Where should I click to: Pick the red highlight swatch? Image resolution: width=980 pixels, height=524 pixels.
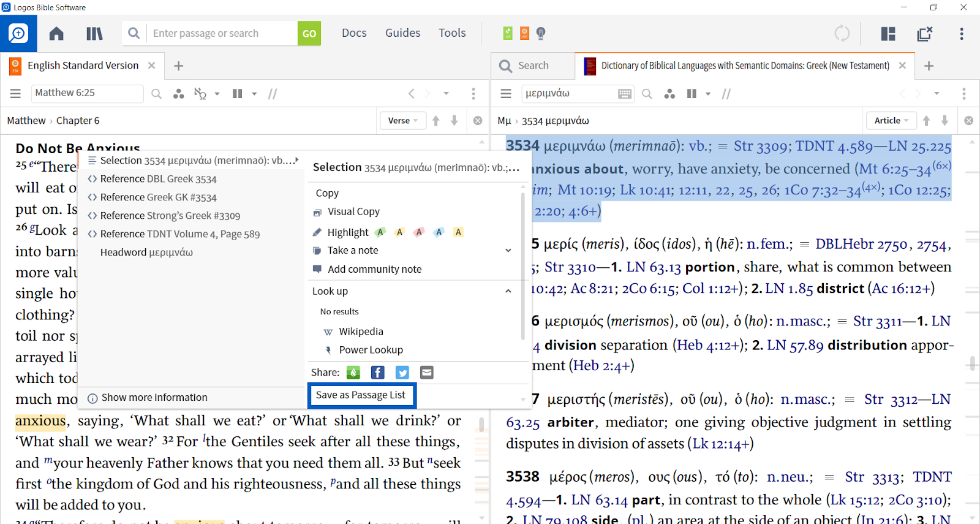point(419,232)
